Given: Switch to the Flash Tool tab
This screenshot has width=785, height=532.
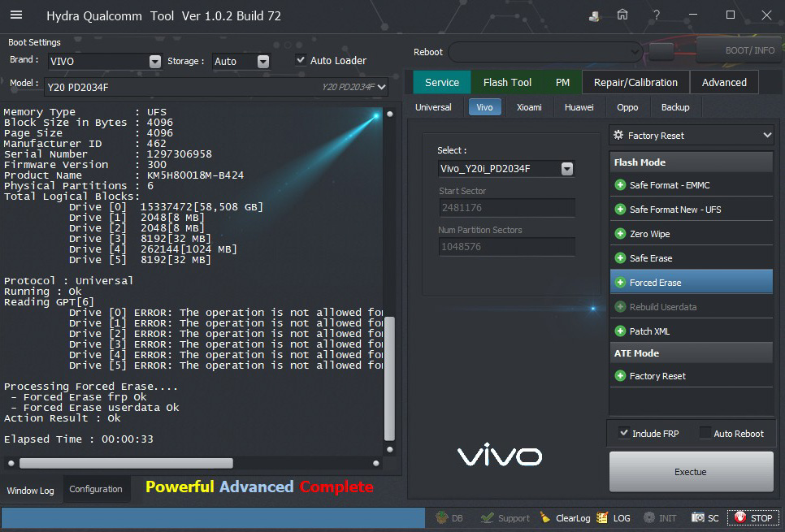Looking at the screenshot, I should tap(507, 82).
